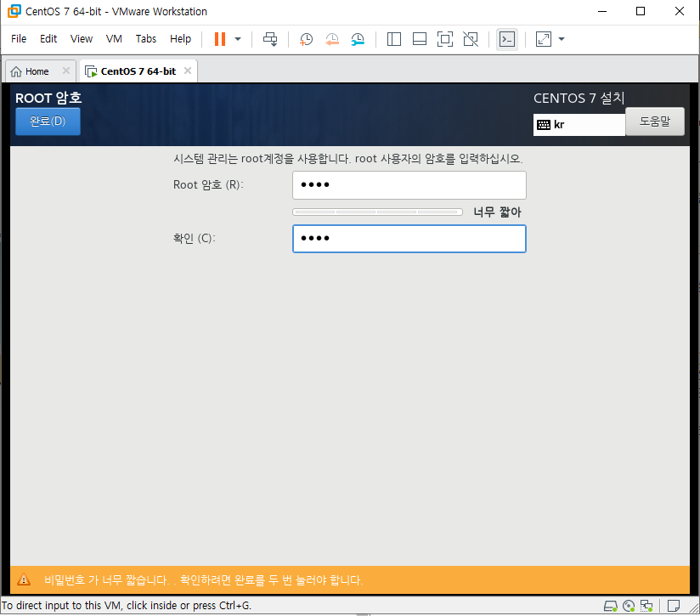Click the stretch guest display icon
700x616 pixels.
[x=544, y=39]
